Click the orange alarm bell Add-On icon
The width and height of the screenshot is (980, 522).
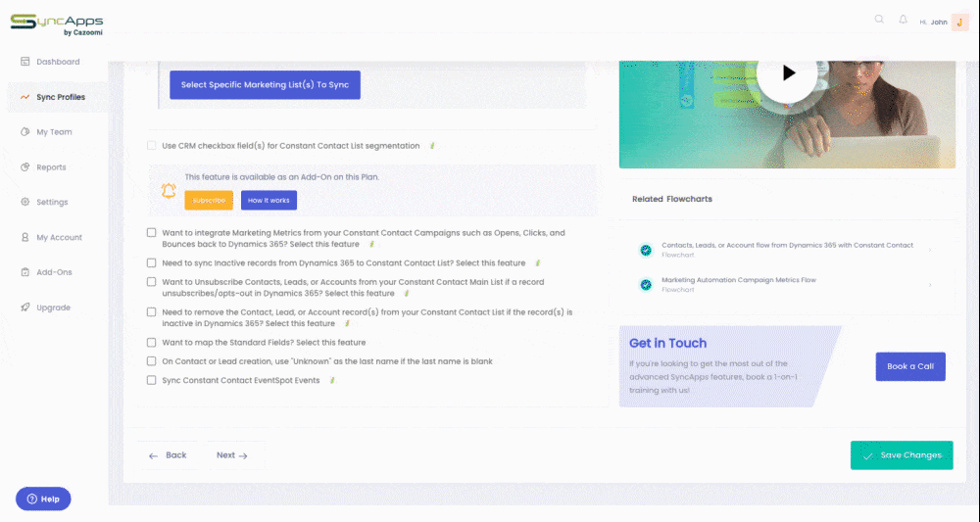coord(169,190)
